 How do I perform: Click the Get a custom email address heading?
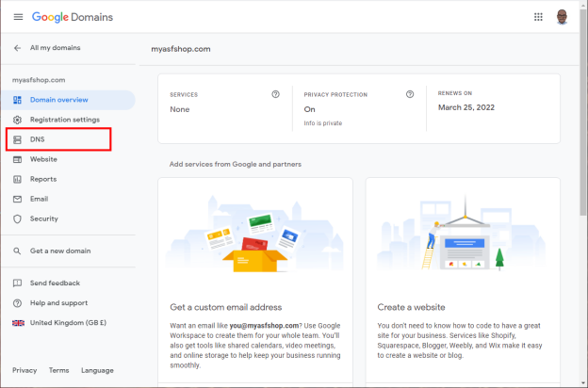tap(226, 307)
